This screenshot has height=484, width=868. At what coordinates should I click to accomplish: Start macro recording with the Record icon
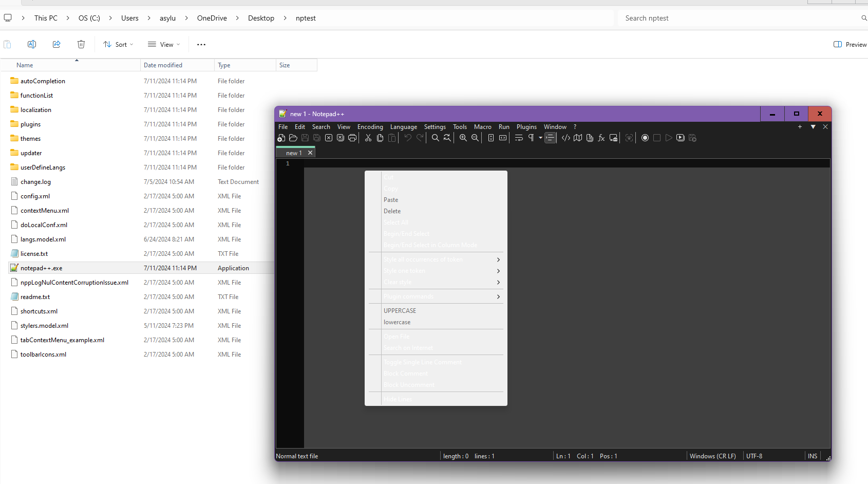point(645,138)
